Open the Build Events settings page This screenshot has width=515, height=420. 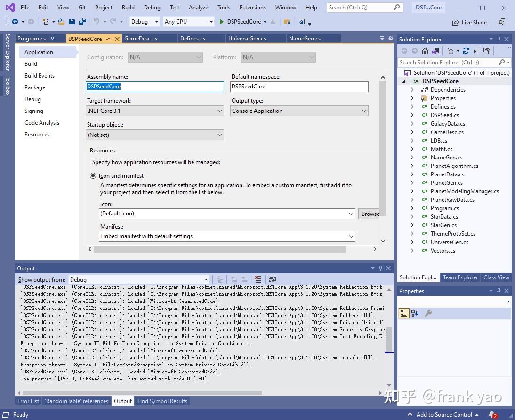40,75
